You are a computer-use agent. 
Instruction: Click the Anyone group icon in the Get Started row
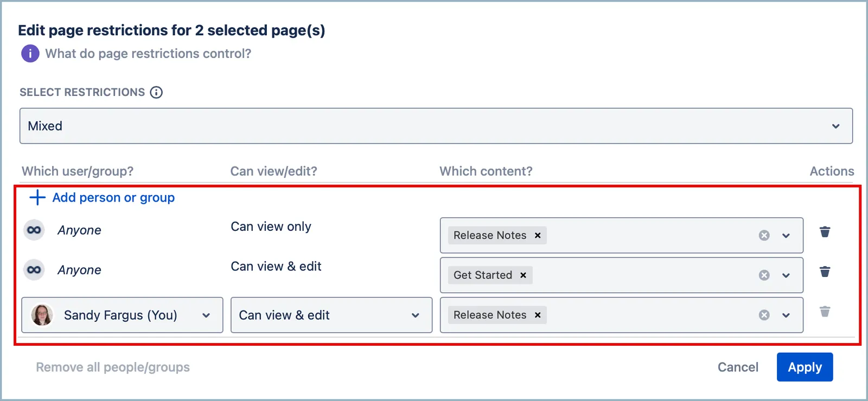[x=34, y=270]
